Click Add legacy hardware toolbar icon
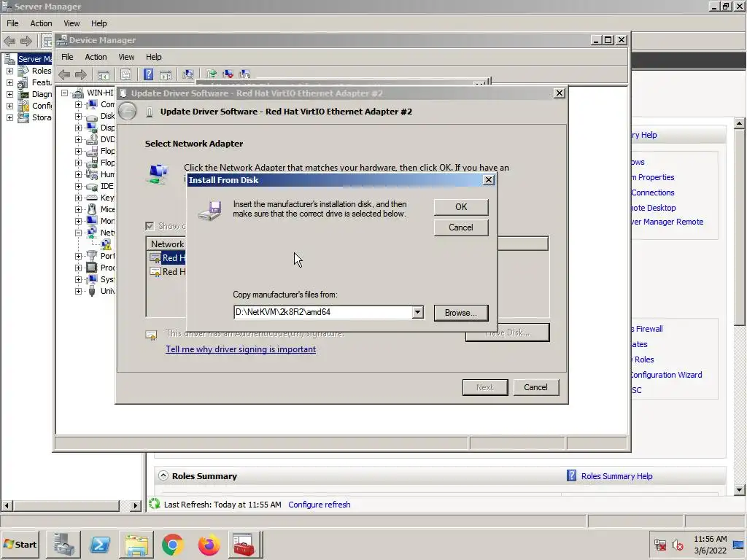Image resolution: width=747 pixels, height=560 pixels. [245, 74]
